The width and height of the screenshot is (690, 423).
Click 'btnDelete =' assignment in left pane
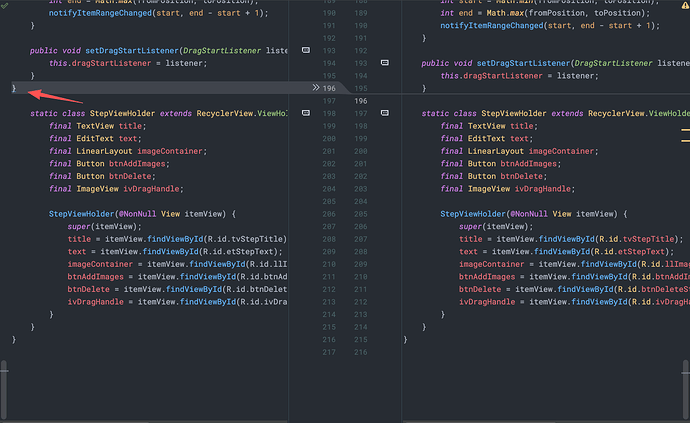tap(93, 289)
